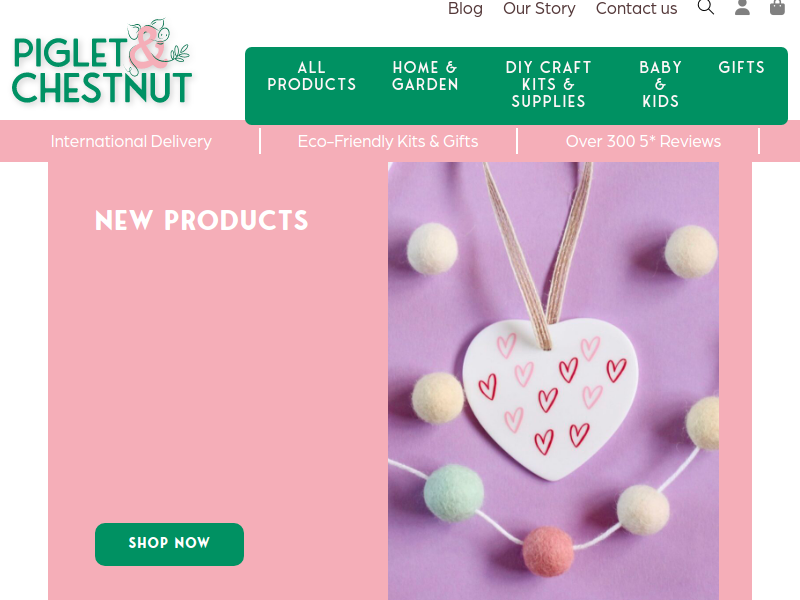Click the Piglet & Chestnut logo
800x600 pixels.
click(x=102, y=62)
